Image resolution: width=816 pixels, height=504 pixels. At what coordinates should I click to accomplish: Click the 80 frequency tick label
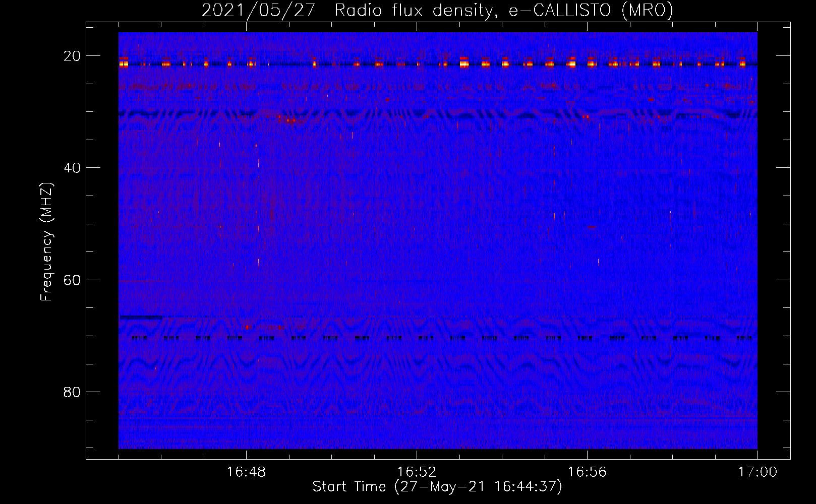(x=72, y=392)
